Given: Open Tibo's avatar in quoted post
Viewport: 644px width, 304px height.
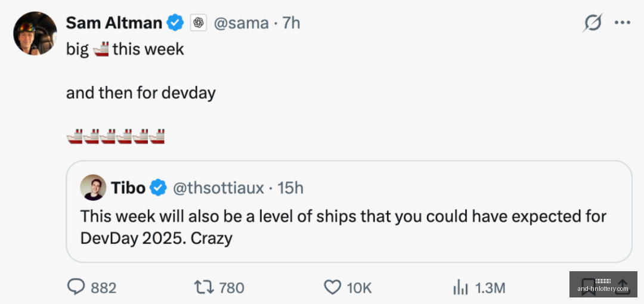Looking at the screenshot, I should click(x=93, y=187).
